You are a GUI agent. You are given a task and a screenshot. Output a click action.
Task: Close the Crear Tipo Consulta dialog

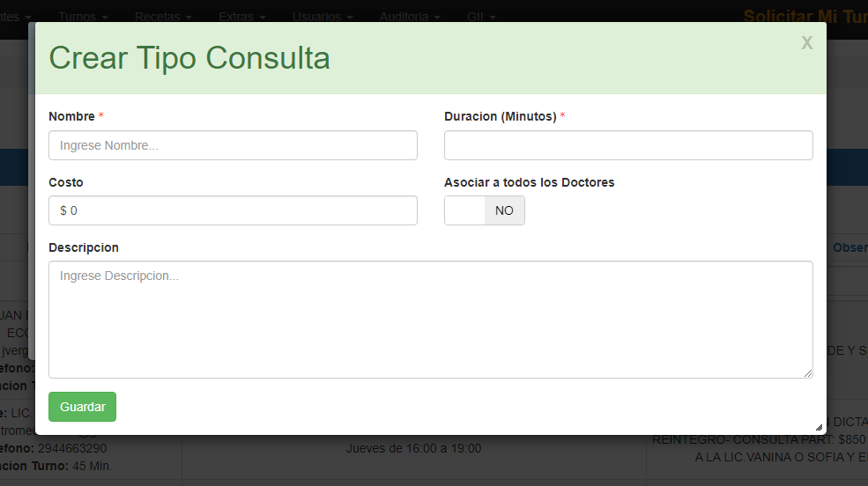point(806,43)
